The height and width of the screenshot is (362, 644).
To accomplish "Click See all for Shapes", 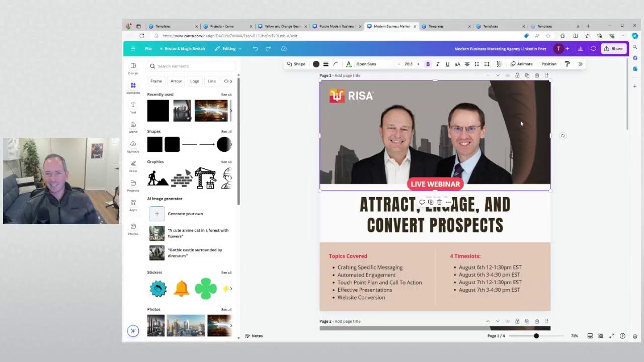I will point(226,132).
